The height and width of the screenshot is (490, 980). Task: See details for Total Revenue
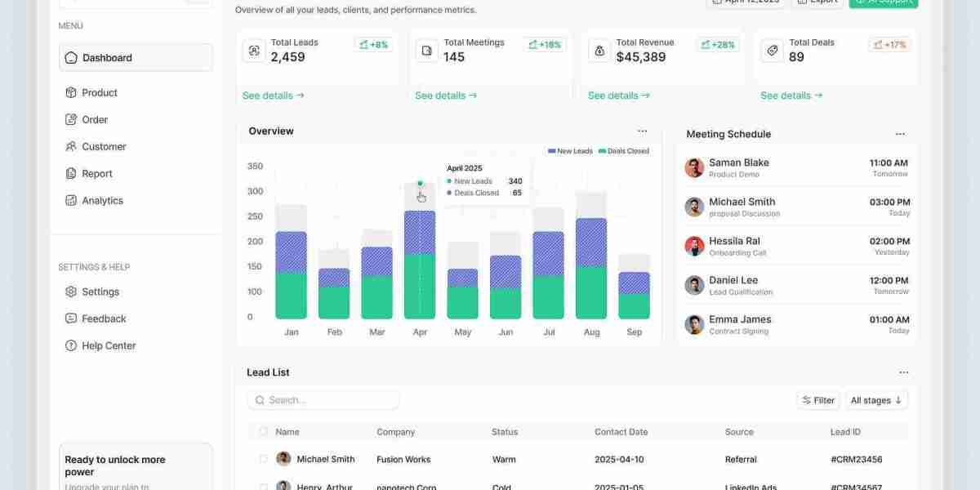(619, 96)
